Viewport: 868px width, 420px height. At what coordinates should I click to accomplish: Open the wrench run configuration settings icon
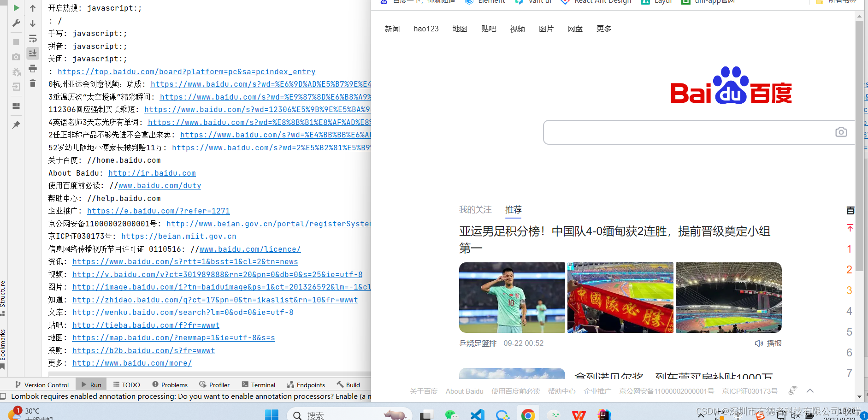point(16,23)
